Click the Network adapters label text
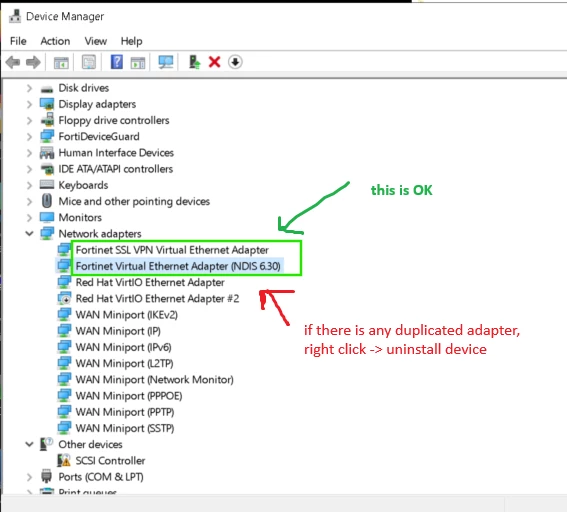The image size is (567, 512). pyautogui.click(x=100, y=234)
